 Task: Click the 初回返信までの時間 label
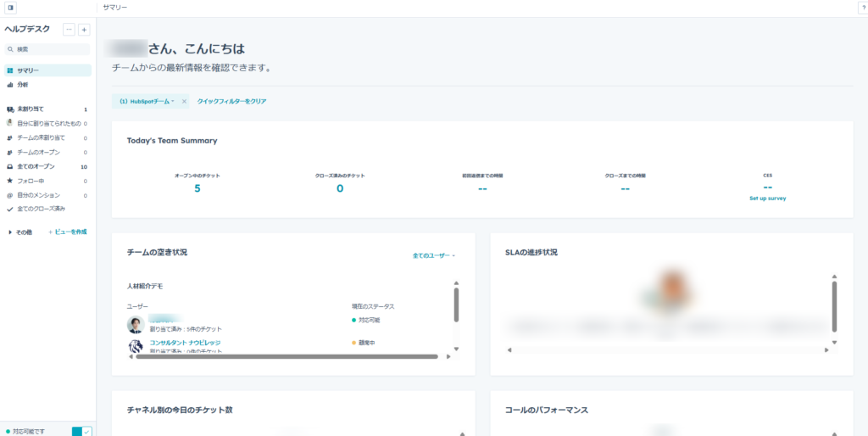482,176
